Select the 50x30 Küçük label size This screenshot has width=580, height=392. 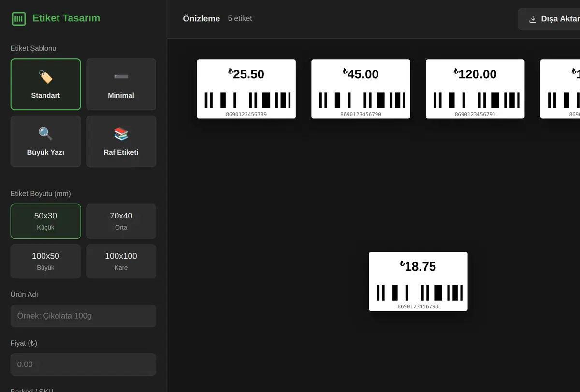(45, 221)
